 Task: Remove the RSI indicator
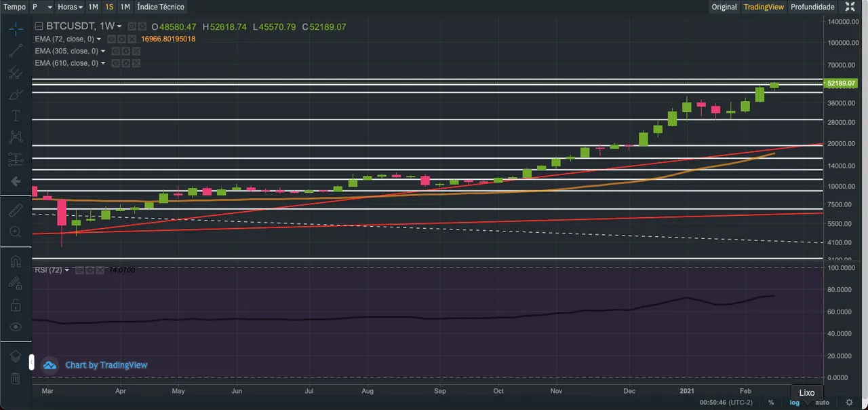(x=100, y=270)
